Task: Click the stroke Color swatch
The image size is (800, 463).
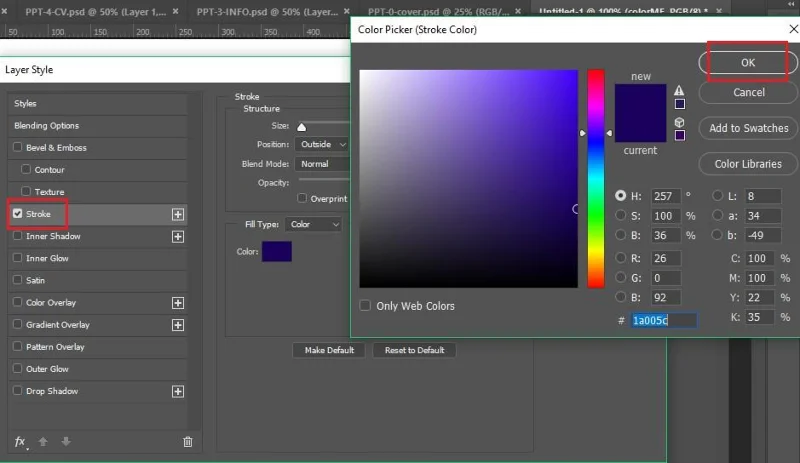Action: coord(277,252)
